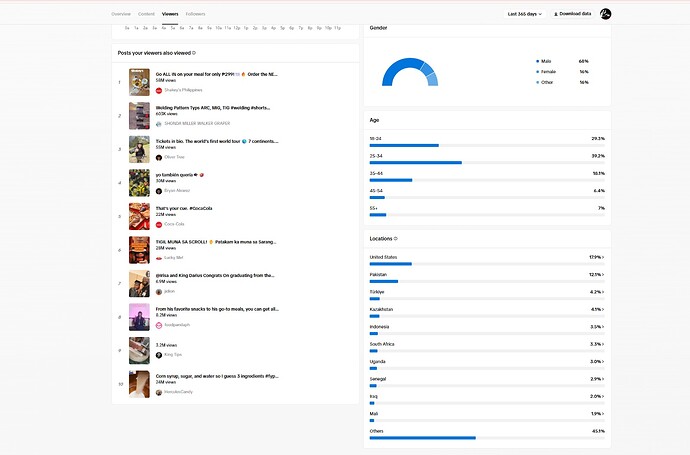Open the That's your cue CocaCola thumbnail

[139, 216]
